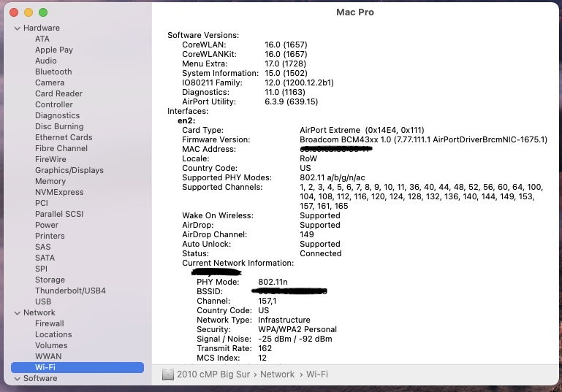Click the '802.11 a/b/g/n/ac' PHY modes value
562x392 pixels.
(x=333, y=177)
